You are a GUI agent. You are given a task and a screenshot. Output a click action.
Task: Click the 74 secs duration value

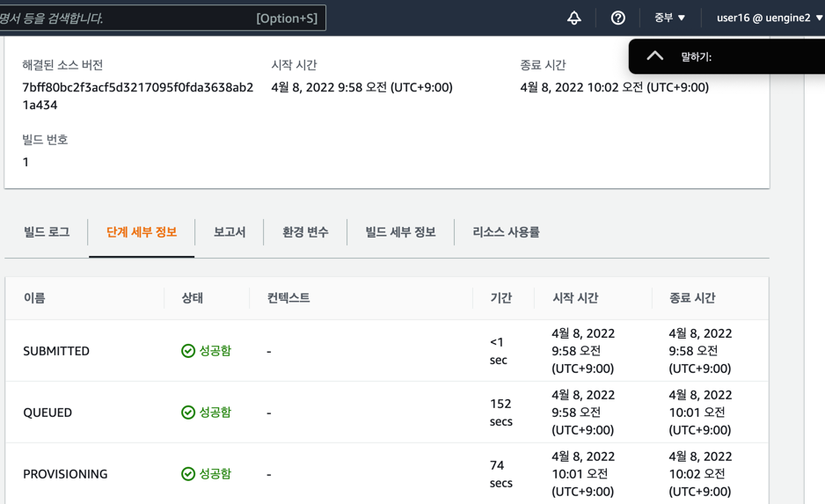tap(501, 474)
